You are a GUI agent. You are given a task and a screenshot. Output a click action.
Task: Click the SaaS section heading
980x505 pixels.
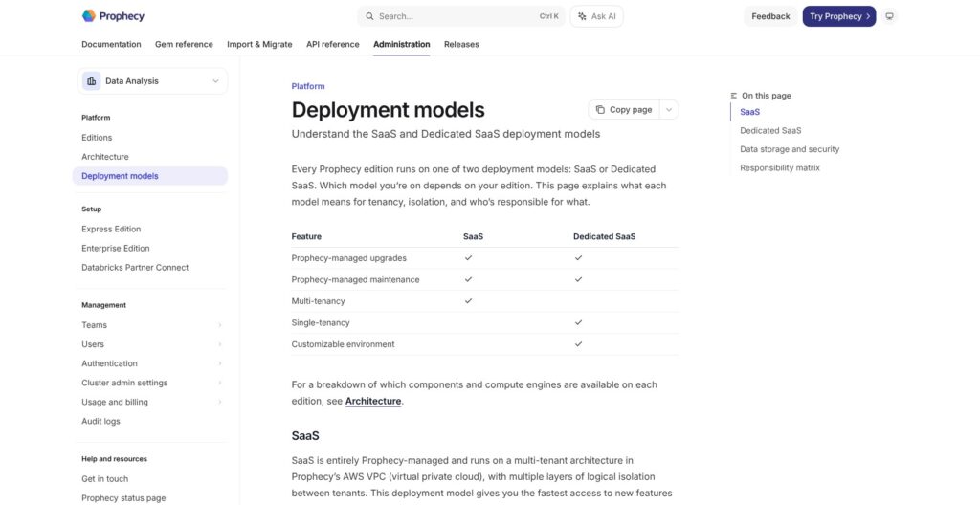(x=305, y=435)
